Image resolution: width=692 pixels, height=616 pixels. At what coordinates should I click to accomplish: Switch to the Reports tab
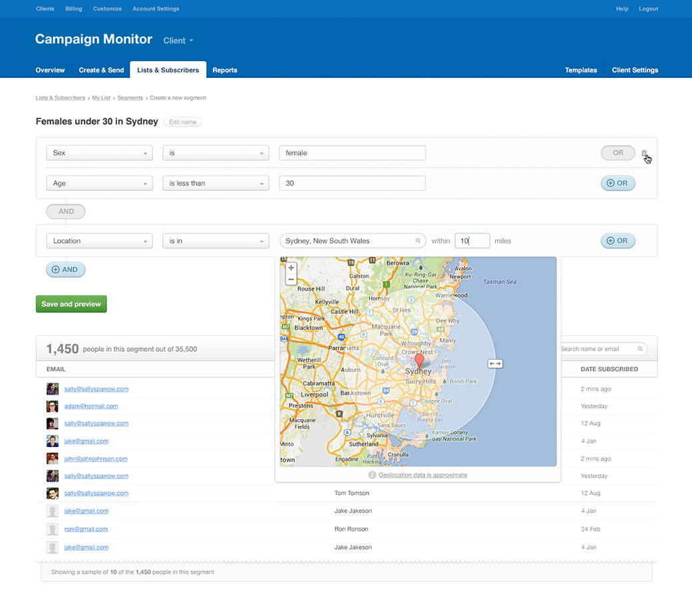click(x=225, y=70)
